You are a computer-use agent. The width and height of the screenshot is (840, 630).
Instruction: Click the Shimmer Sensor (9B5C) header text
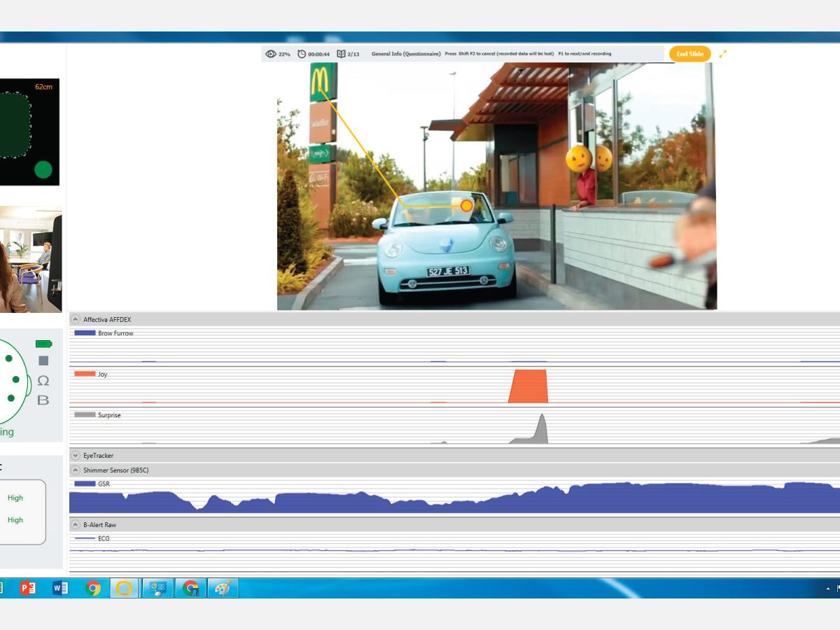(115, 470)
